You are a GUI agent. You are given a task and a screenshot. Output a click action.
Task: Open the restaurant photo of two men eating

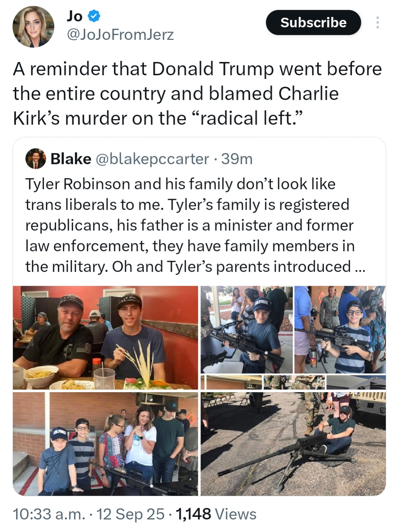tap(105, 338)
